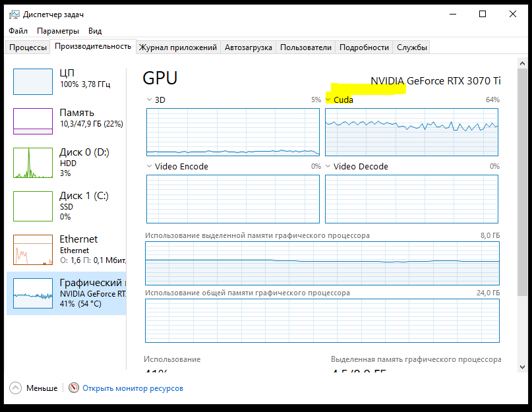Screen dimensions: 532x412
Task: Click Открыть монитор ресурсов link
Action: tap(133, 388)
